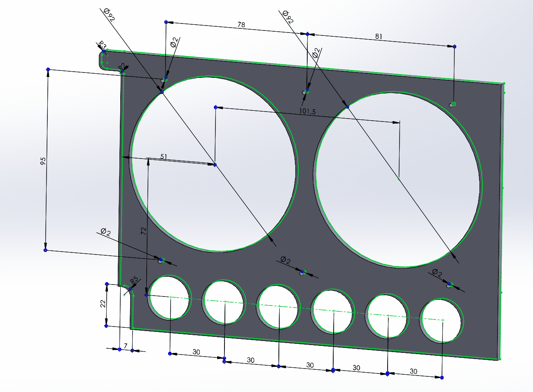Screen dimensions: 533x392
Task: Select the 51 horizontal dimension value
Action: [x=164, y=156]
